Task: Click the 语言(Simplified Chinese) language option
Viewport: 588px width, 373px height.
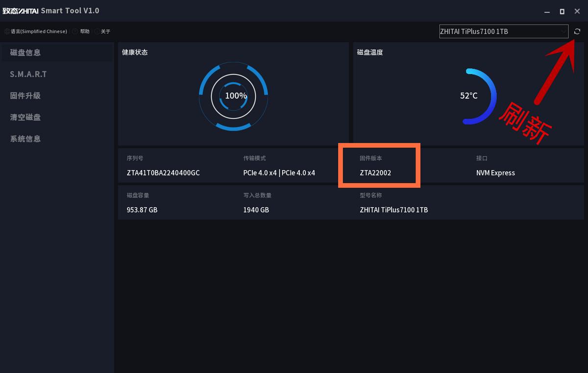Action: (39, 31)
